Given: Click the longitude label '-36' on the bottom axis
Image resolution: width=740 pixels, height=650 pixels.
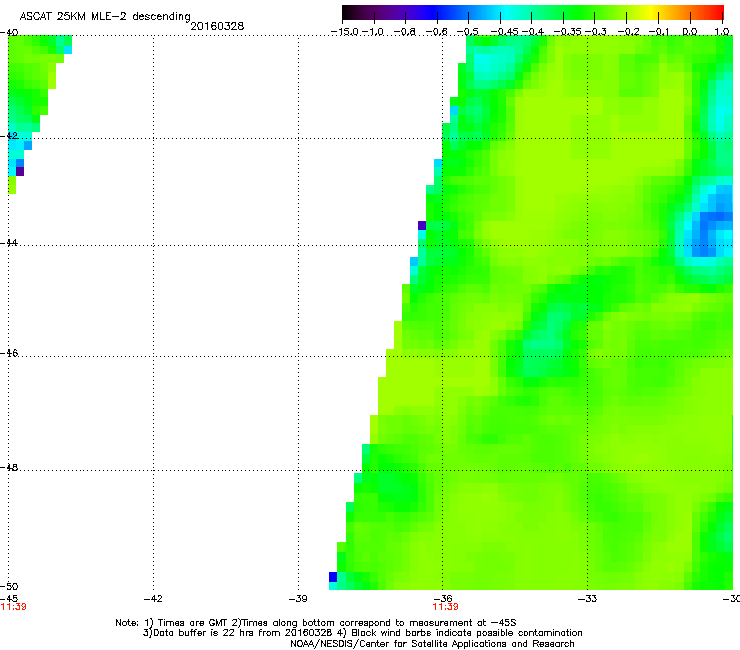Looking at the screenshot, I should [x=443, y=599].
